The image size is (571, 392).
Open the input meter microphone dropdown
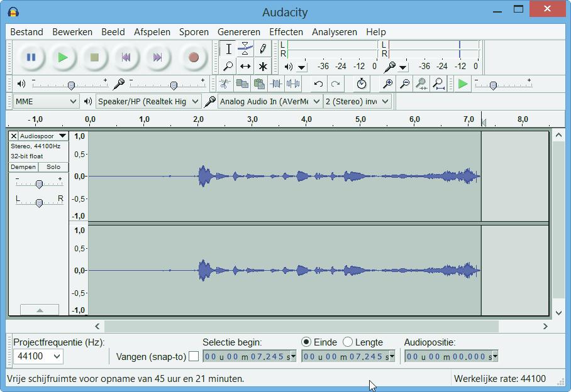click(402, 67)
